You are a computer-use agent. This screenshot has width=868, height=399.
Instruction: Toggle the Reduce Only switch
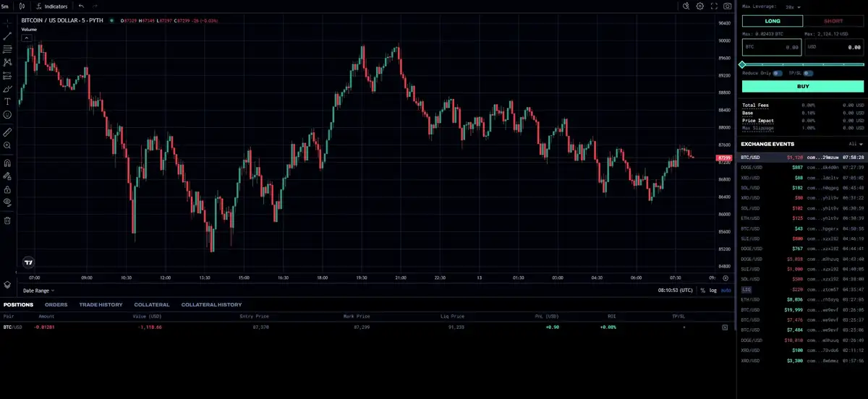[x=777, y=73]
